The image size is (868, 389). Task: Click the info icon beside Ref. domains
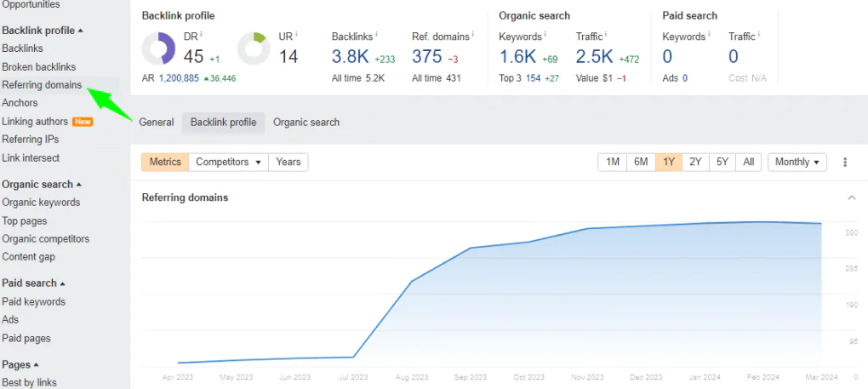[x=474, y=36]
